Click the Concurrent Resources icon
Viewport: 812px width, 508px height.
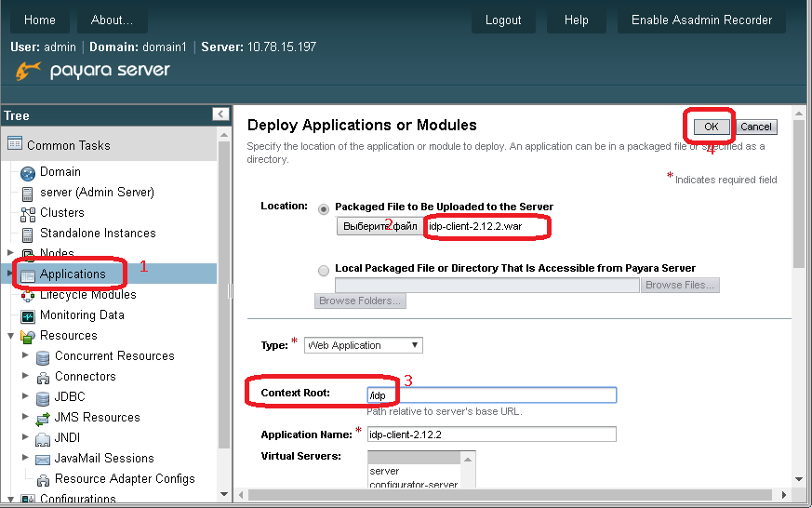(x=43, y=357)
